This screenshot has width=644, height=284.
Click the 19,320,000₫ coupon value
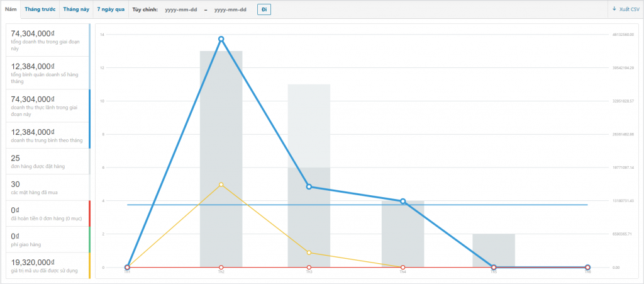pos(33,262)
